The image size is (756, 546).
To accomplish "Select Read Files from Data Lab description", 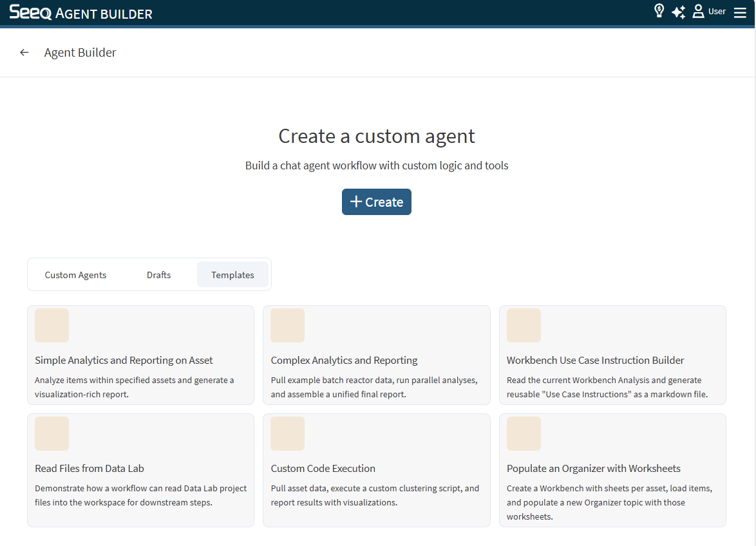I will pyautogui.click(x=140, y=495).
